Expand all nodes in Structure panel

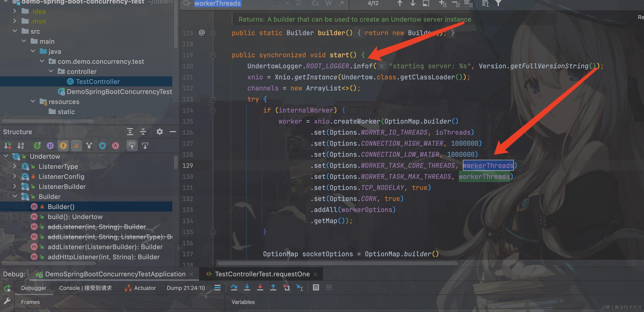pos(130,132)
